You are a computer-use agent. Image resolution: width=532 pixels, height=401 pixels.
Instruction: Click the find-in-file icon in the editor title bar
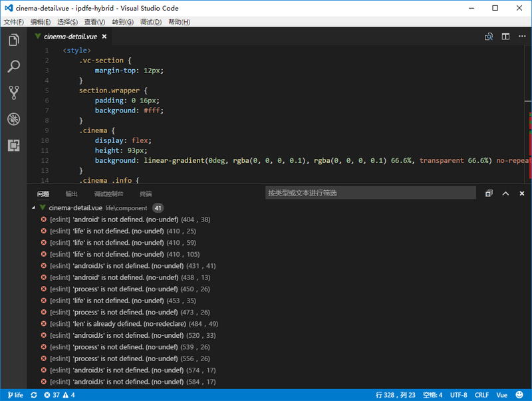(x=489, y=37)
